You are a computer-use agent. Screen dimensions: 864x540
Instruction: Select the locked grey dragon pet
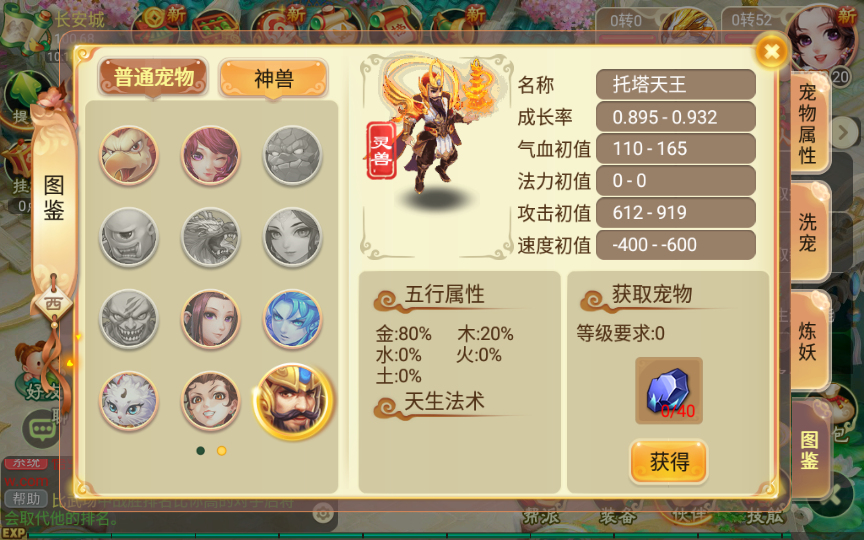tap(210, 237)
